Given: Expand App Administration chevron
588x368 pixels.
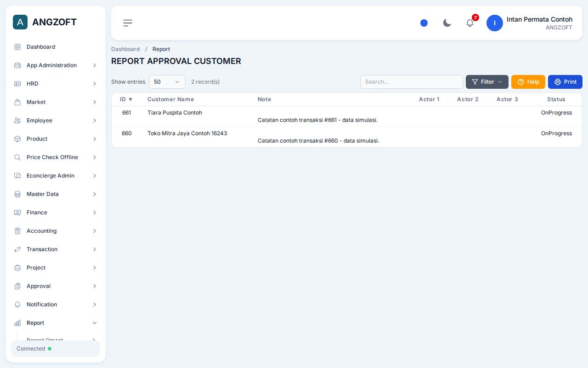Looking at the screenshot, I should [x=95, y=65].
